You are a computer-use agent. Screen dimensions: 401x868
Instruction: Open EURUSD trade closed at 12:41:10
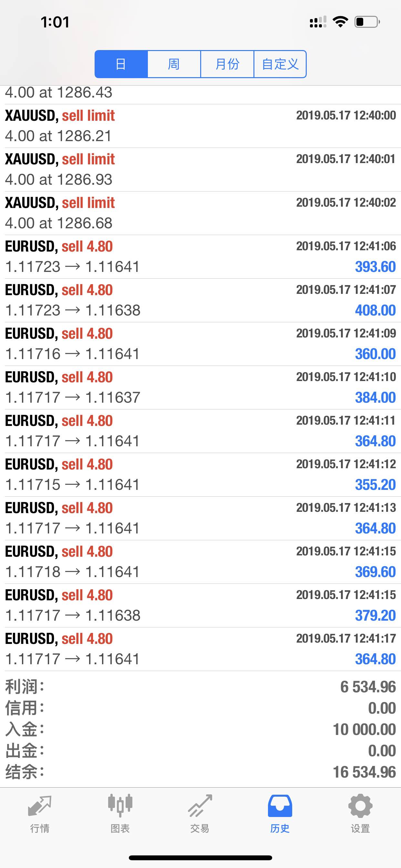(200, 387)
